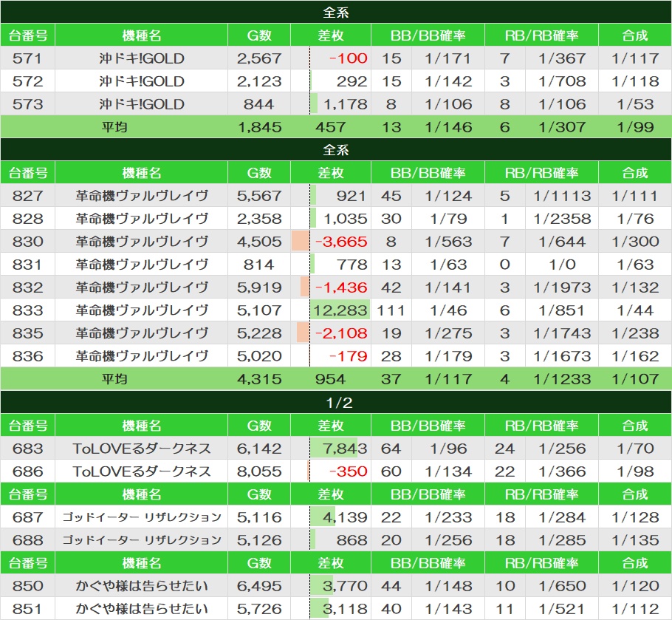
Task: Click BB count 111
Action: click(x=391, y=310)
